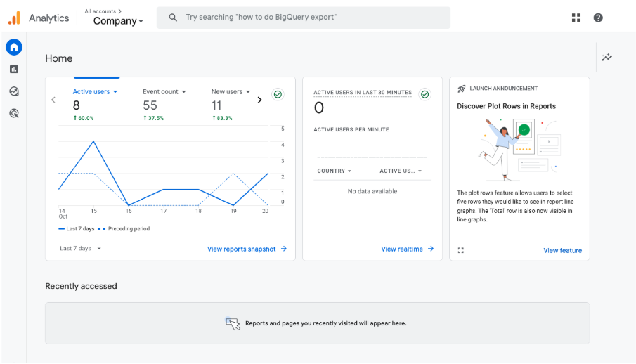Click the recently visited pages cursor icon

click(233, 323)
